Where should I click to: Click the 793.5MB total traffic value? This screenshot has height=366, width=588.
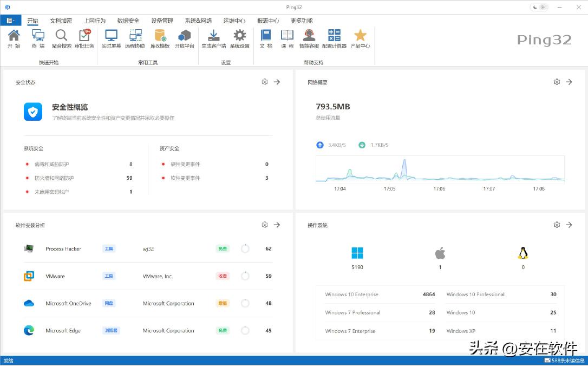point(333,107)
